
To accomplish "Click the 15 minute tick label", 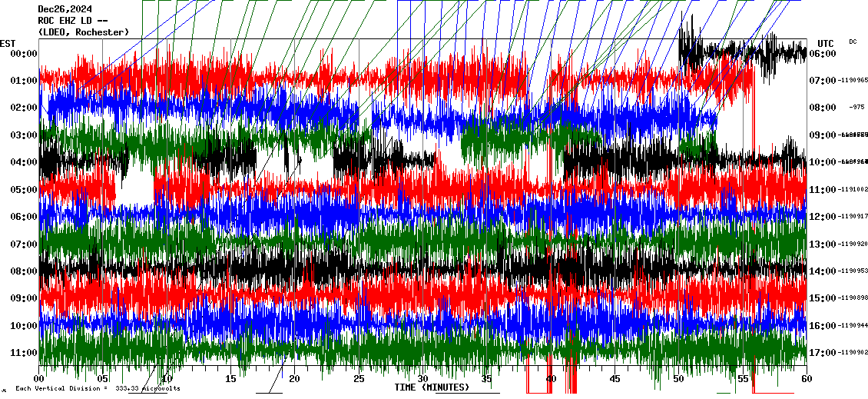I will pyautogui.click(x=230, y=379).
